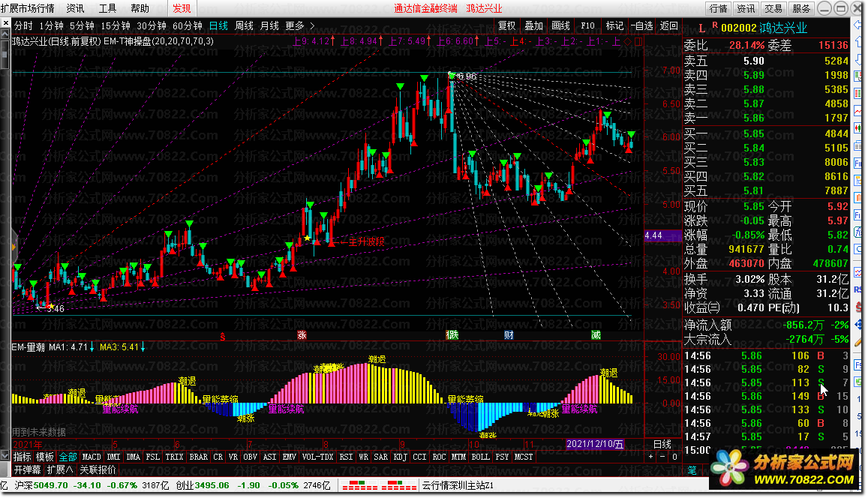
Task: Click the down arrow icon in right sidebar
Action: click(858, 58)
